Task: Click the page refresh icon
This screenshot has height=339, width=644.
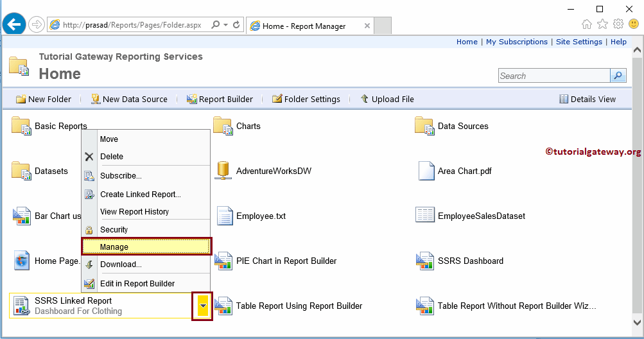Action: click(x=236, y=25)
